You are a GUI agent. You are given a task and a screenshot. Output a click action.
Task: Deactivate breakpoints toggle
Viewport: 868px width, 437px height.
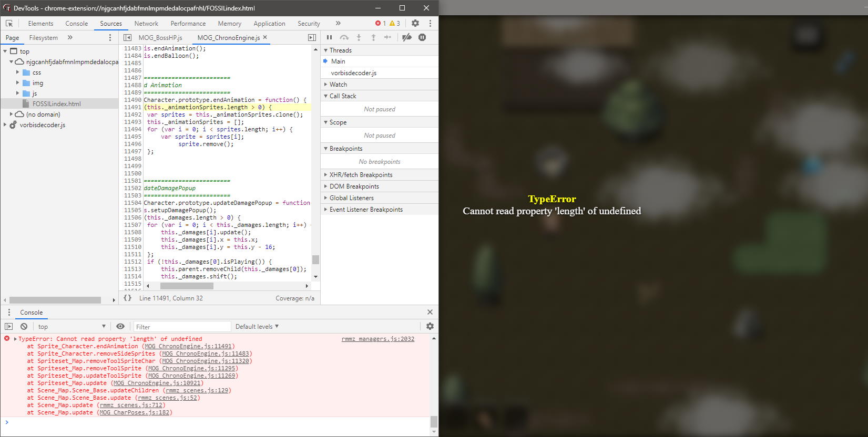pos(407,37)
